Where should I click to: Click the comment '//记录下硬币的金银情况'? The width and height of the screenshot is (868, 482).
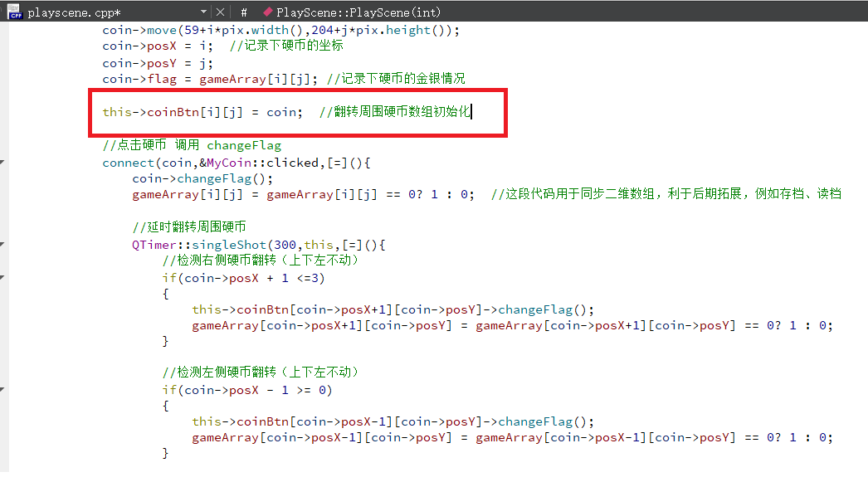[396, 79]
